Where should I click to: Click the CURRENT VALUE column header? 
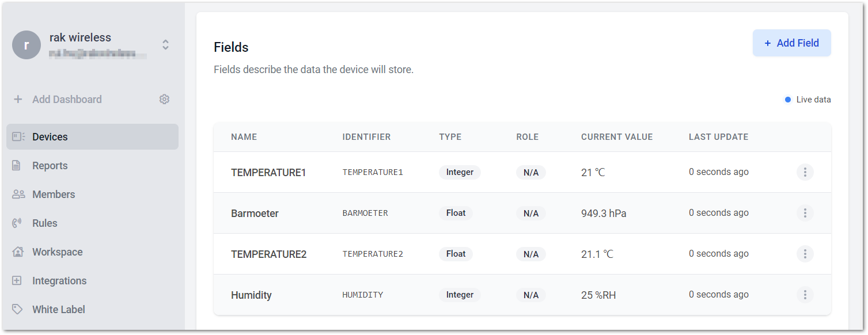617,137
